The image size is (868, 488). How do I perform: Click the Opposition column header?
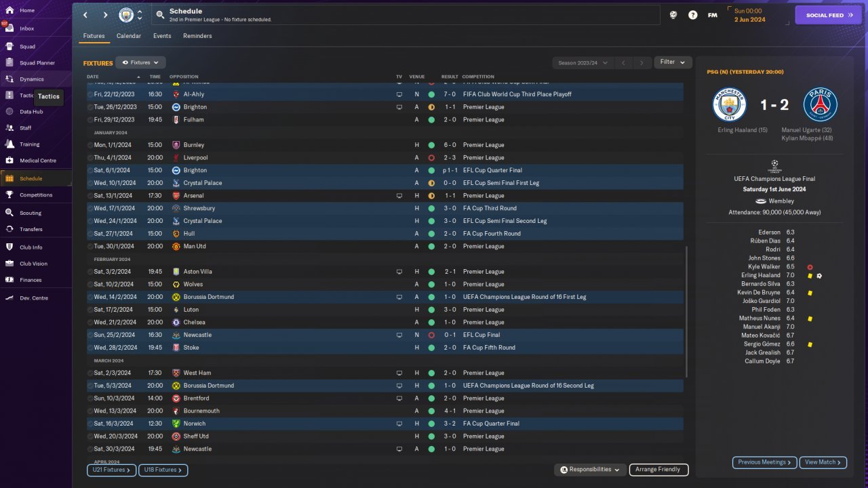[x=184, y=77]
